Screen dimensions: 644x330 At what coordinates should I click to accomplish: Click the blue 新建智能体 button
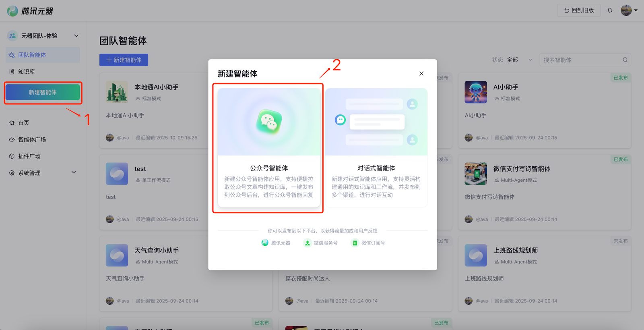[124, 60]
